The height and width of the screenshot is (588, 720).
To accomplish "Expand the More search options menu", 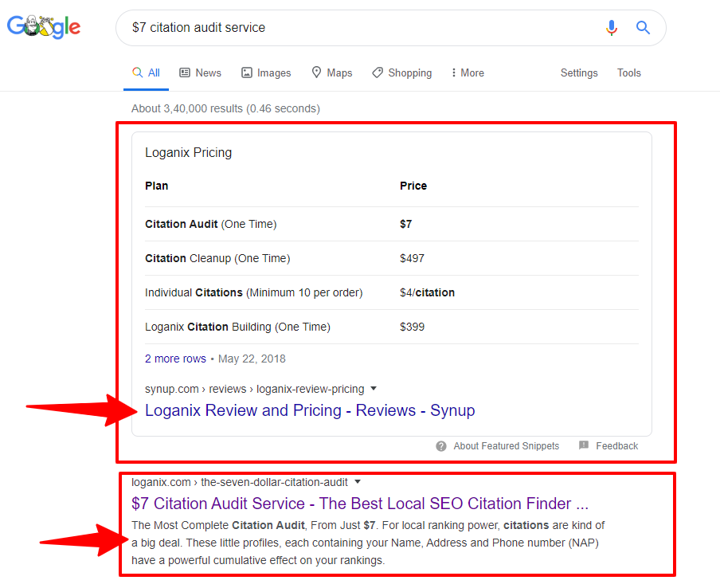I will 468,73.
